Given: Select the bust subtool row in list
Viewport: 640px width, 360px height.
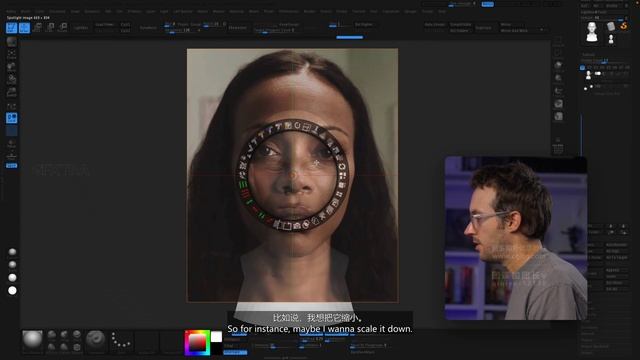Looking at the screenshot, I should 605,74.
